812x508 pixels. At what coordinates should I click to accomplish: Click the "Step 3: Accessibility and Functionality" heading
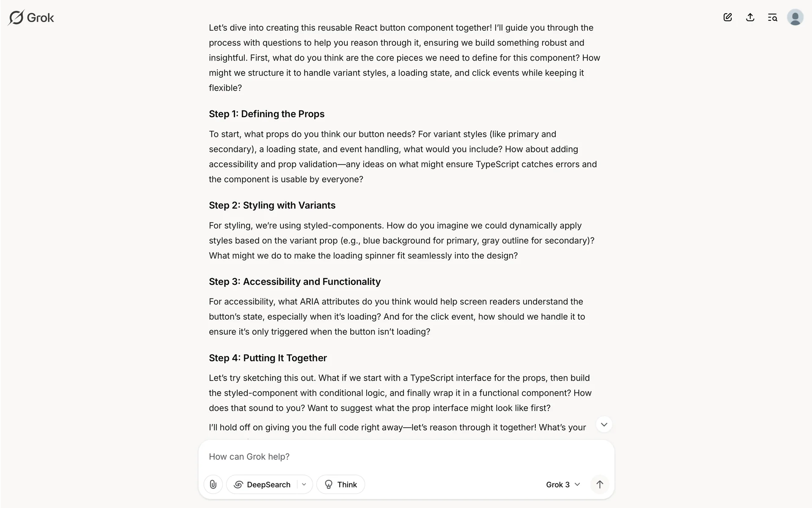[x=294, y=282]
